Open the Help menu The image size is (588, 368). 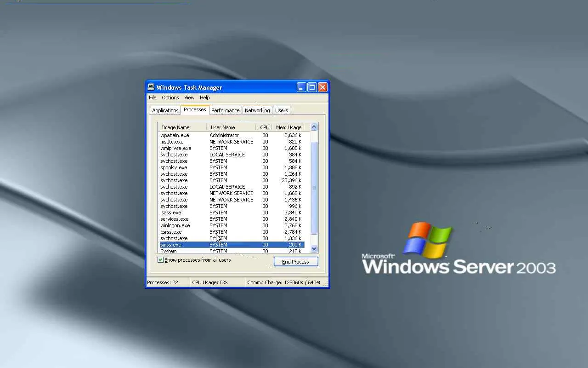click(x=205, y=98)
